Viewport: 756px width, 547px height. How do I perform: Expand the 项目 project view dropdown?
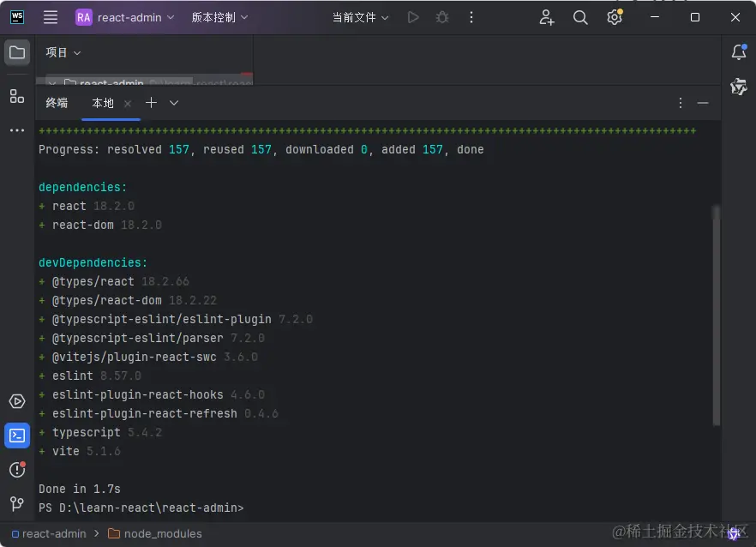(x=63, y=52)
